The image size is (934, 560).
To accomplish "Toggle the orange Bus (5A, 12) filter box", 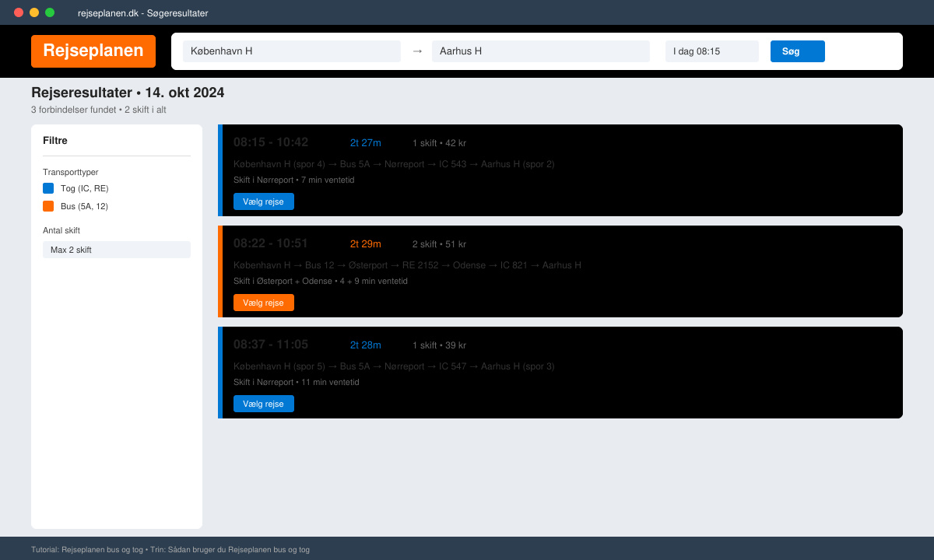I will tap(48, 206).
